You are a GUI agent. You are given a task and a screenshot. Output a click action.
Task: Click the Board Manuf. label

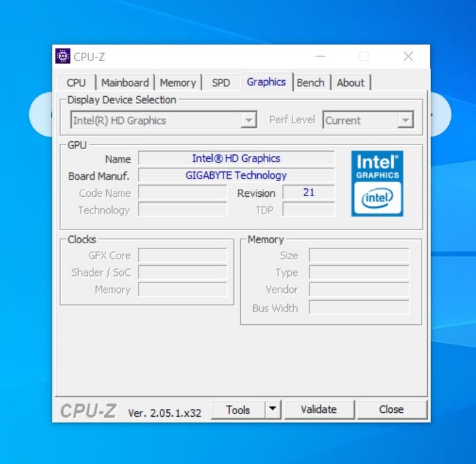(x=99, y=176)
